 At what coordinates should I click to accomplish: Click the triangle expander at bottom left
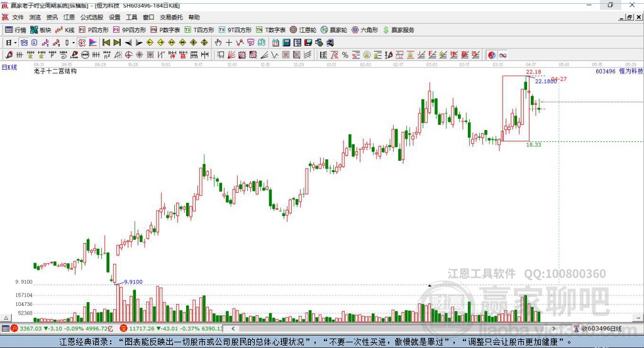[x=6, y=318]
